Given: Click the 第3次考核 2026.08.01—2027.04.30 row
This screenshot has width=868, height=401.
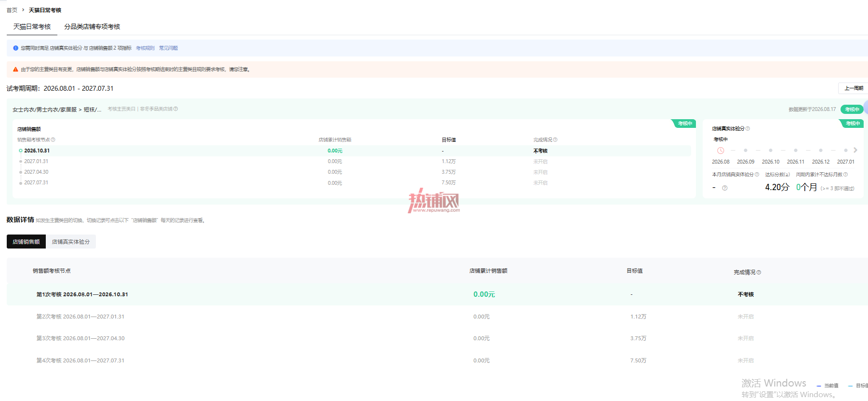Looking at the screenshot, I should (x=437, y=338).
